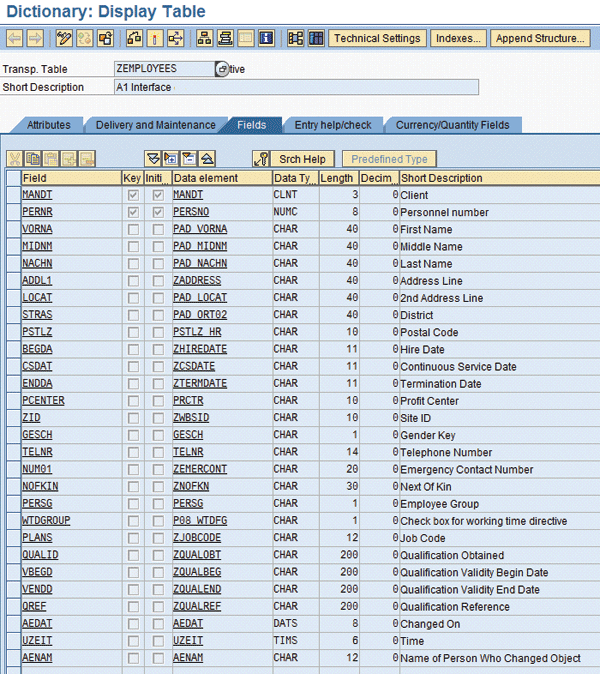Toggle the Key checkbox for VORNA
Screen dimensions: 600x674
133,229
